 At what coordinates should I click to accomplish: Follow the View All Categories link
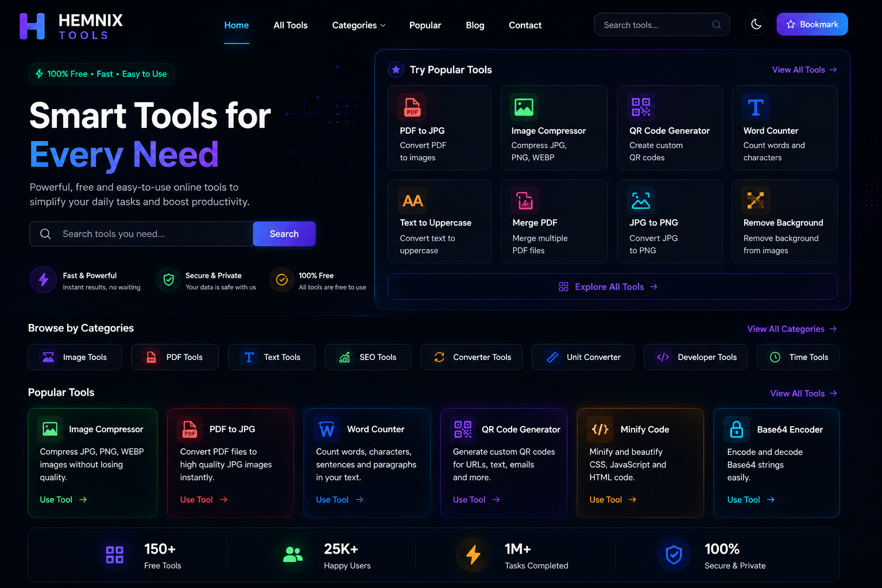point(792,329)
